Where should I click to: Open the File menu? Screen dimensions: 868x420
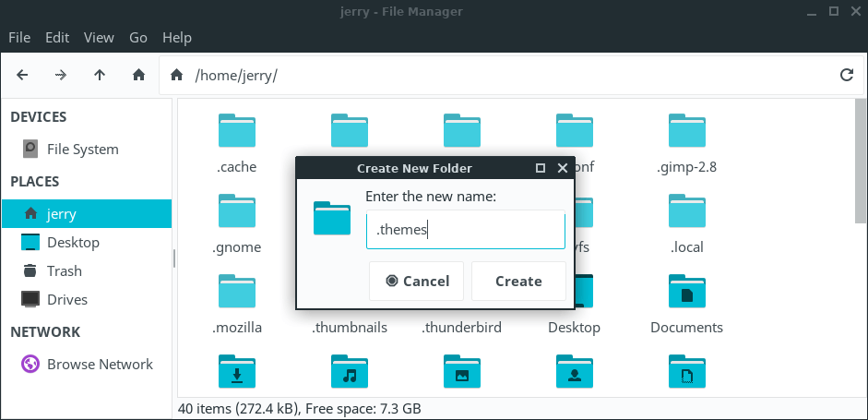19,38
